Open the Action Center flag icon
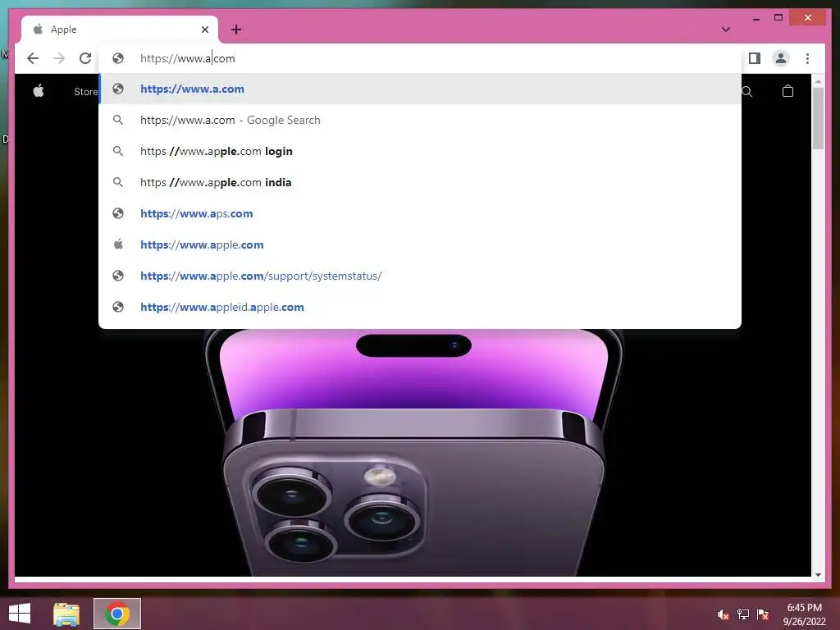The width and height of the screenshot is (840, 630). click(763, 614)
